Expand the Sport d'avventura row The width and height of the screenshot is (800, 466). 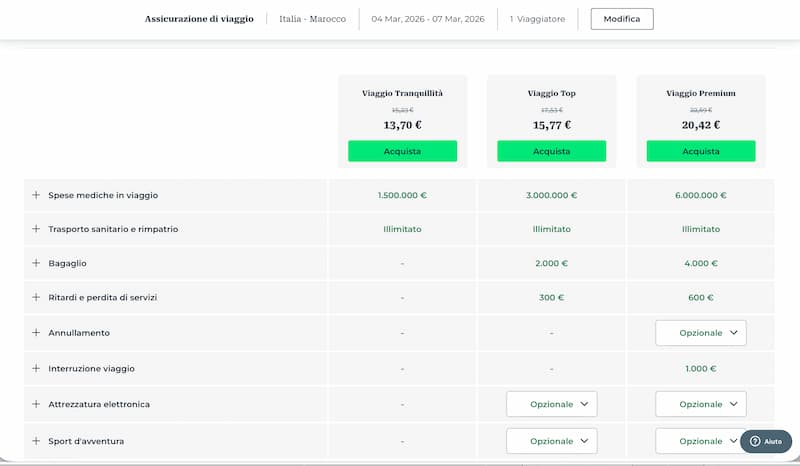pyautogui.click(x=36, y=441)
